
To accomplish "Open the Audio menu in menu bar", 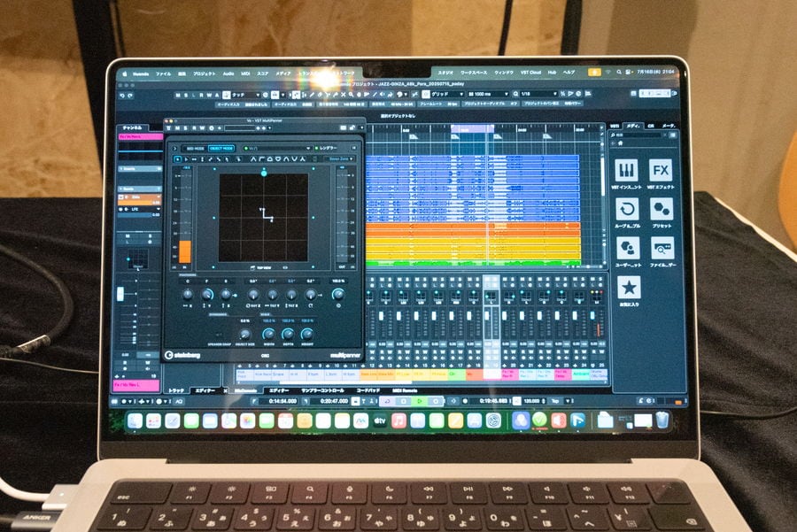I will pos(228,73).
